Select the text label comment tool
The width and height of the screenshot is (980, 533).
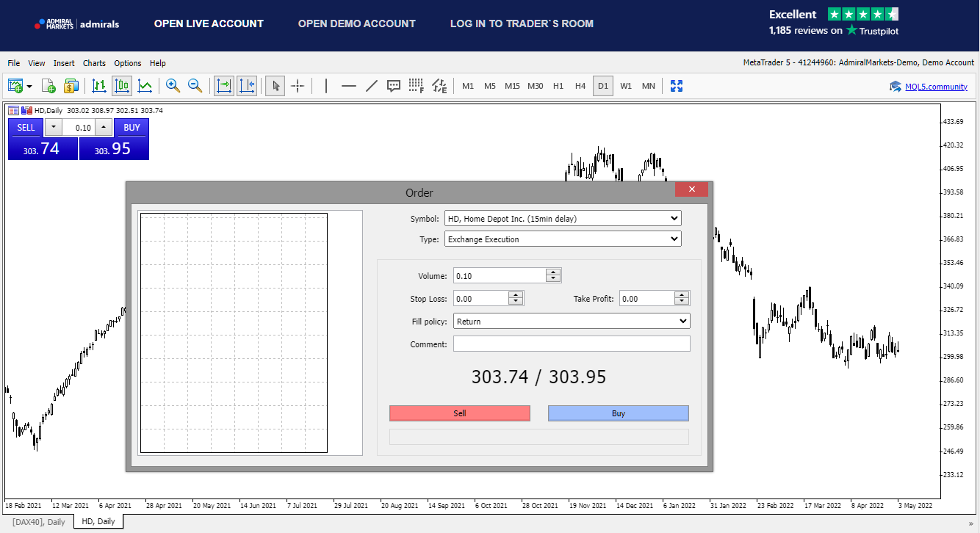(x=394, y=86)
